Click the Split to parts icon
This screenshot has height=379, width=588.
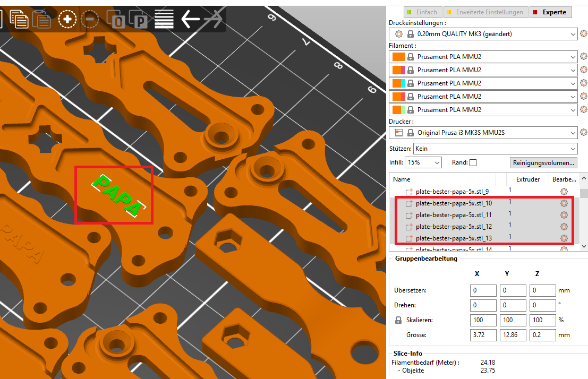[x=140, y=20]
